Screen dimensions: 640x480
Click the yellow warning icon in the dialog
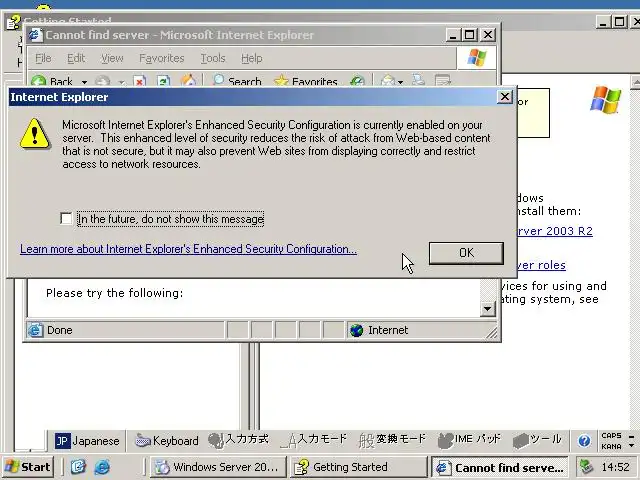coord(35,133)
